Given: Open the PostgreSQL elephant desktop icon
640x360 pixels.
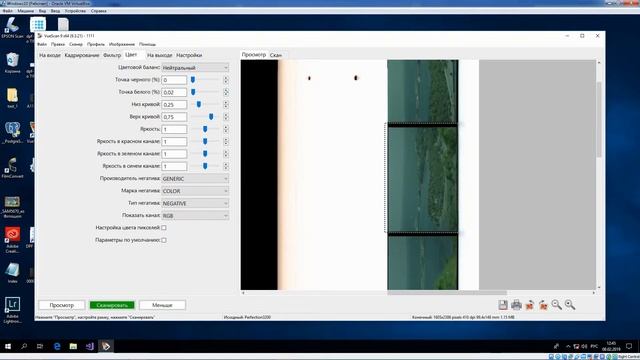Looking at the screenshot, I should click(12, 133).
